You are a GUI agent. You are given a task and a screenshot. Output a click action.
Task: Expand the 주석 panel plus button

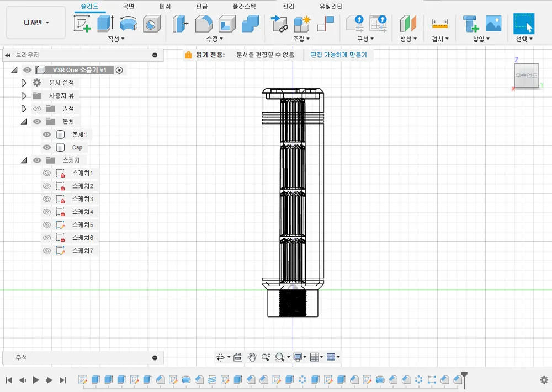(155, 358)
